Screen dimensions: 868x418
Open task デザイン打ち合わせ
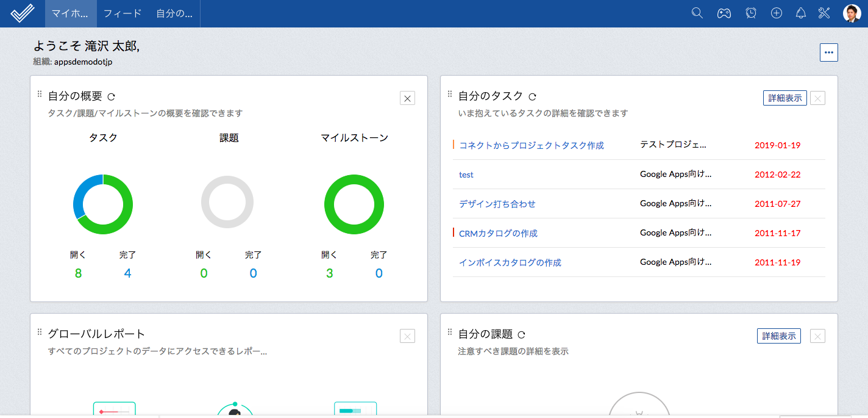coord(497,204)
